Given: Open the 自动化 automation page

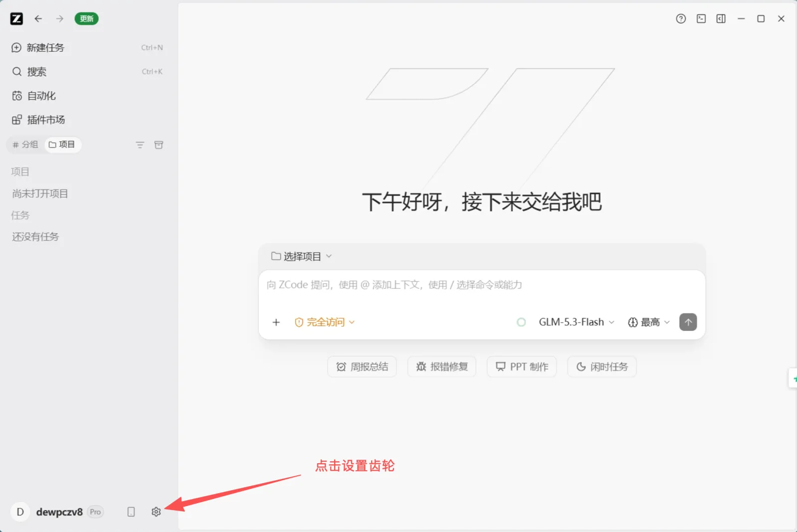Looking at the screenshot, I should coord(87,96).
